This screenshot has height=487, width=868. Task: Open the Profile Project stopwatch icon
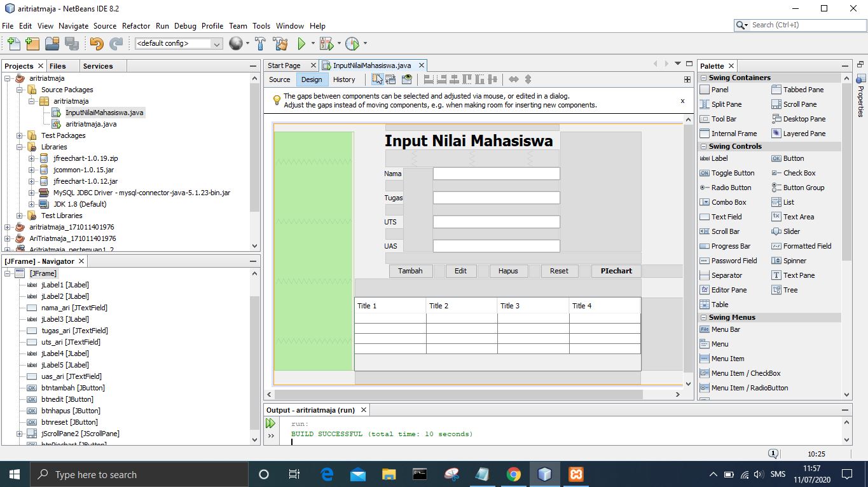(352, 43)
